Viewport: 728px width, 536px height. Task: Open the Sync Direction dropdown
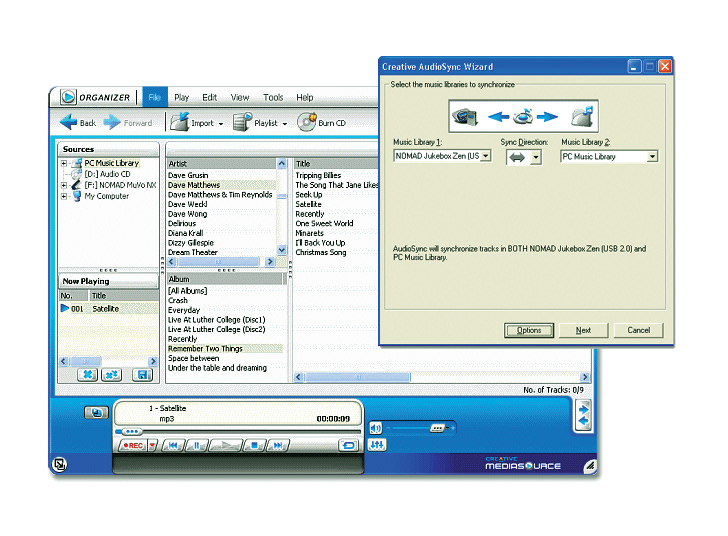[x=536, y=157]
